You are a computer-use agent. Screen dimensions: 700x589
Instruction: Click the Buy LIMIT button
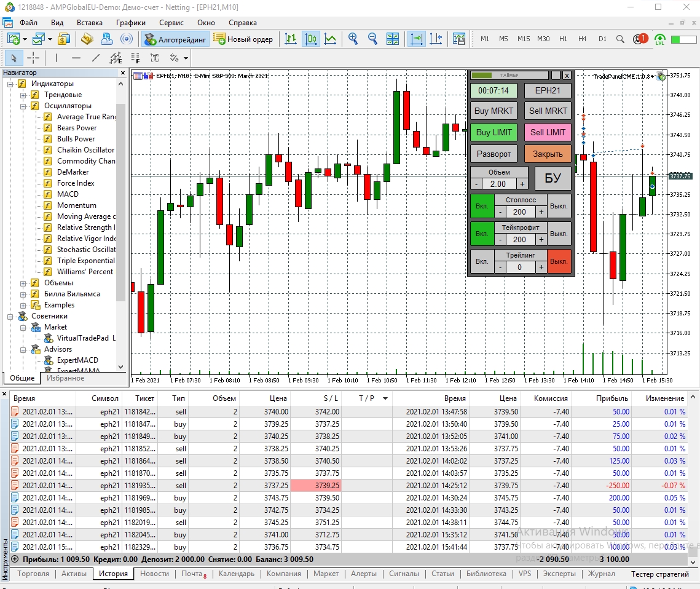click(494, 132)
